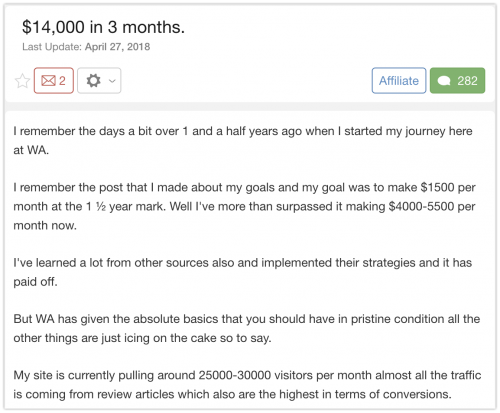Screen dimensions: 500x413
Task: Click the Last Update April 27, 2018 text
Action: point(86,47)
